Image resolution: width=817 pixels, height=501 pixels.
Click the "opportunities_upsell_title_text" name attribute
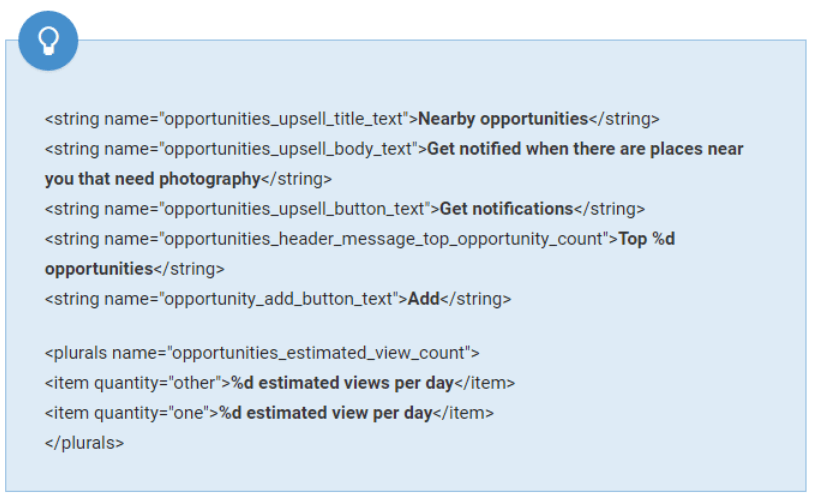click(285, 119)
